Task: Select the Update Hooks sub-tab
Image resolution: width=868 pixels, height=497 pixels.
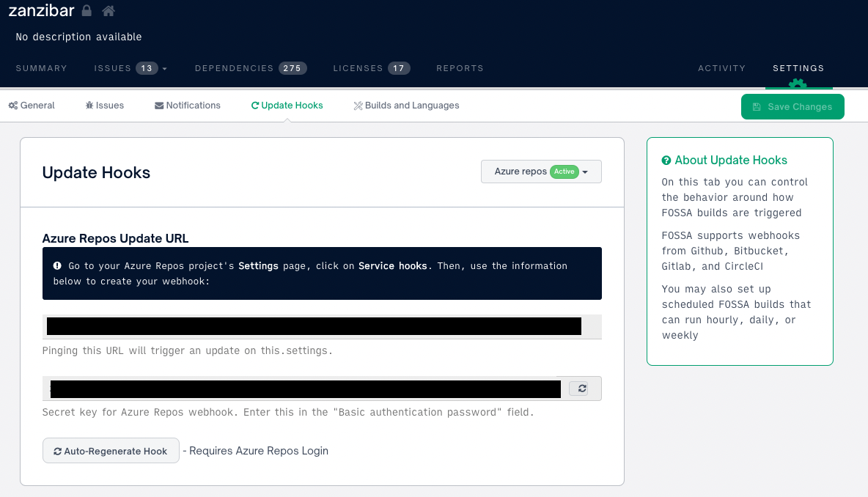Action: pos(287,105)
